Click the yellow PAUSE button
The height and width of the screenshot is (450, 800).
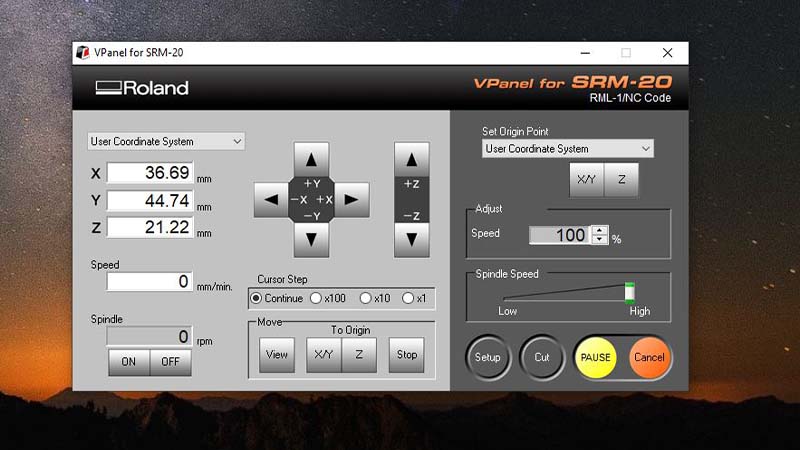(x=595, y=357)
